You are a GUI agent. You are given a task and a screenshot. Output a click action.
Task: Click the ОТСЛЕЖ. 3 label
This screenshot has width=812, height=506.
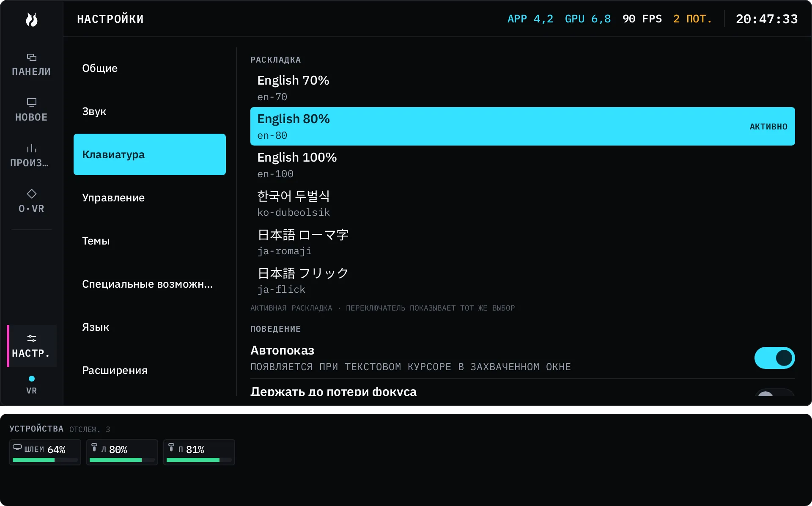point(90,429)
